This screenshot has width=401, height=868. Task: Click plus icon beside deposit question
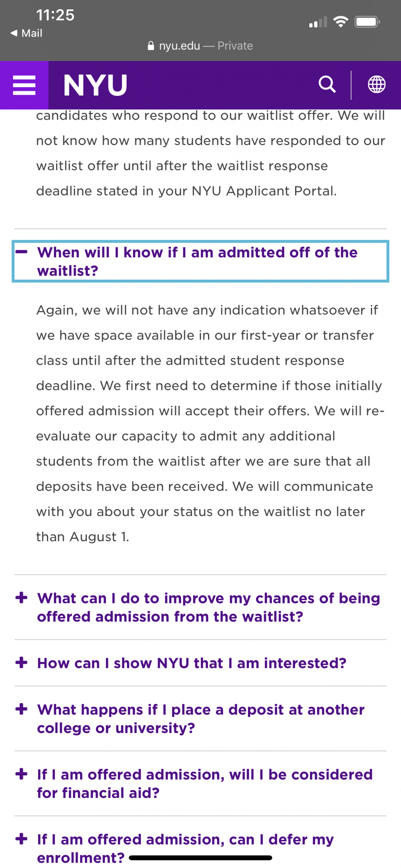click(x=22, y=709)
